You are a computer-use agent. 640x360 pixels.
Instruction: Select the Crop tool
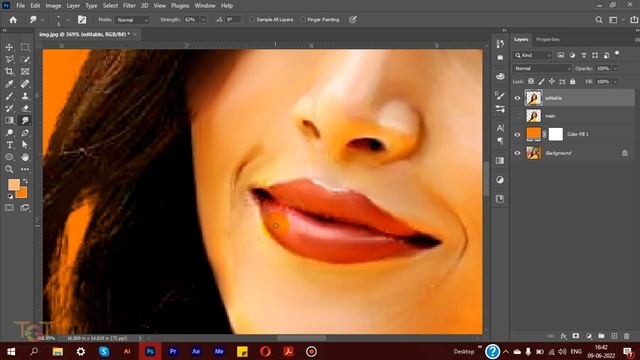point(9,72)
